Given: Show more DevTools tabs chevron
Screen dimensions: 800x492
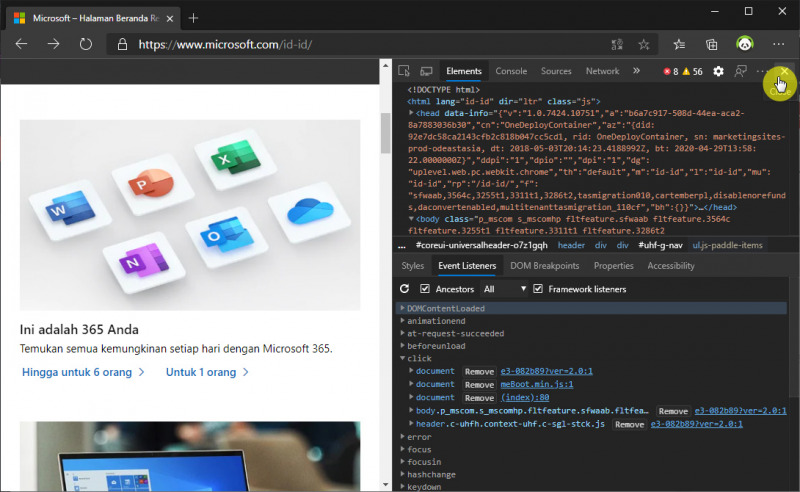Looking at the screenshot, I should click(636, 71).
